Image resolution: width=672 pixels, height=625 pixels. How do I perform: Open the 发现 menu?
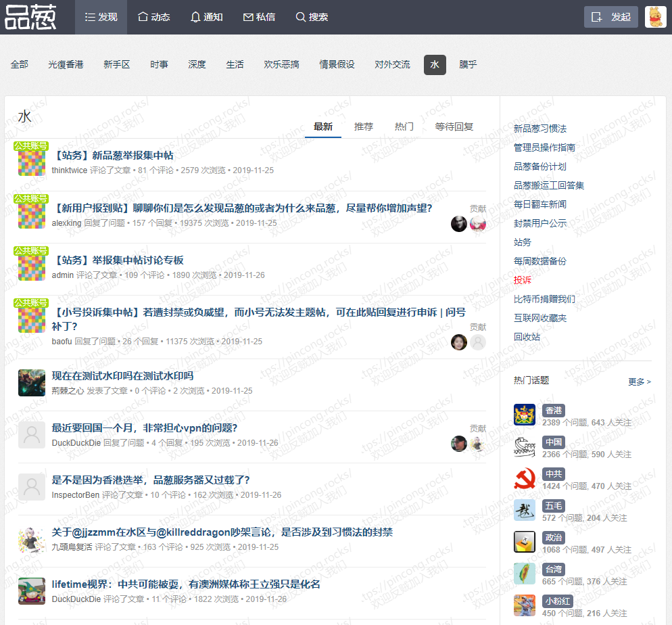101,17
